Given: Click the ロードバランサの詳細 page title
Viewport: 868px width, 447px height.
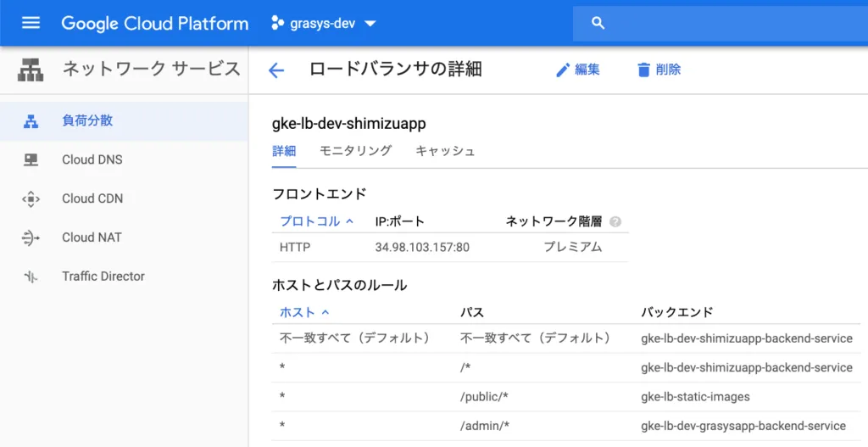Looking at the screenshot, I should pyautogui.click(x=395, y=70).
